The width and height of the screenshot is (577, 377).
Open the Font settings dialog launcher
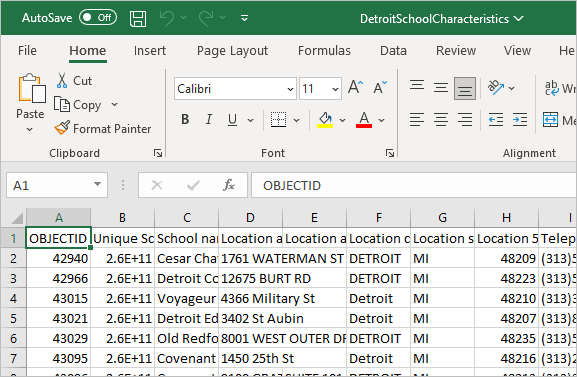click(x=390, y=153)
